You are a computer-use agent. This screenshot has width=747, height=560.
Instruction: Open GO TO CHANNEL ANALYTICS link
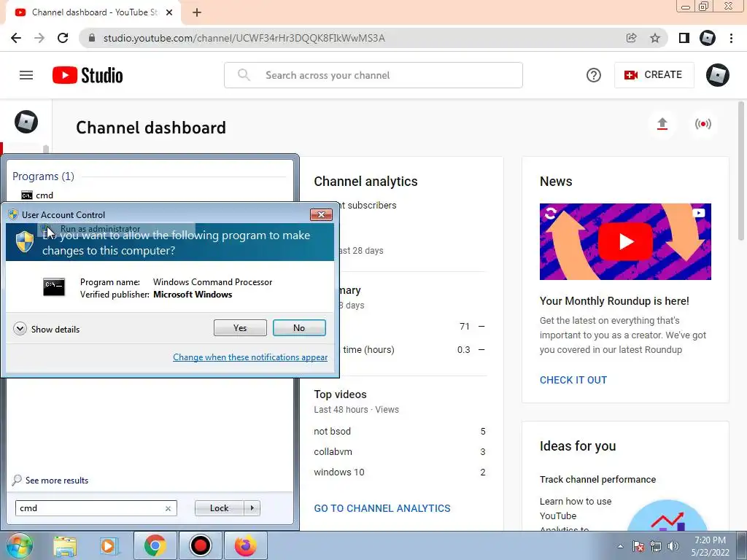(382, 508)
